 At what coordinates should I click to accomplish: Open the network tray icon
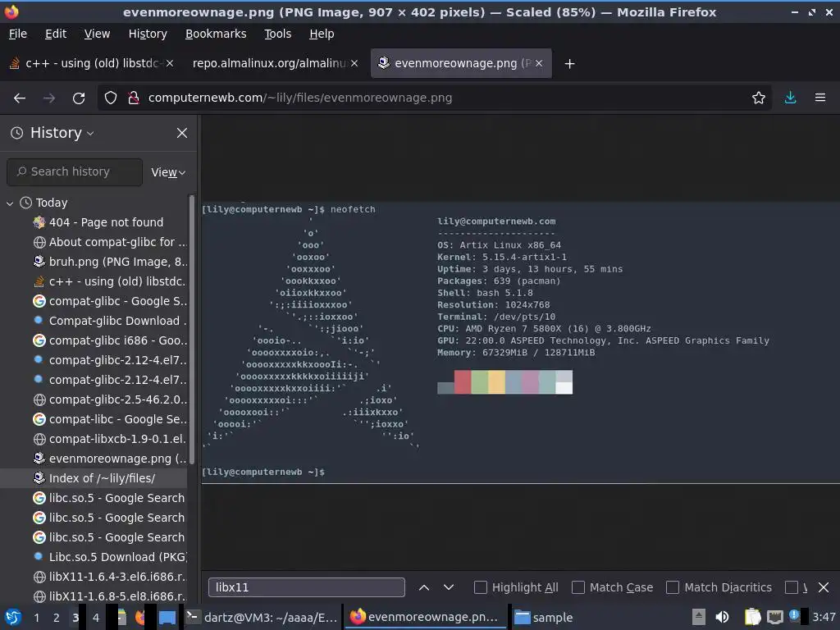[x=774, y=617]
